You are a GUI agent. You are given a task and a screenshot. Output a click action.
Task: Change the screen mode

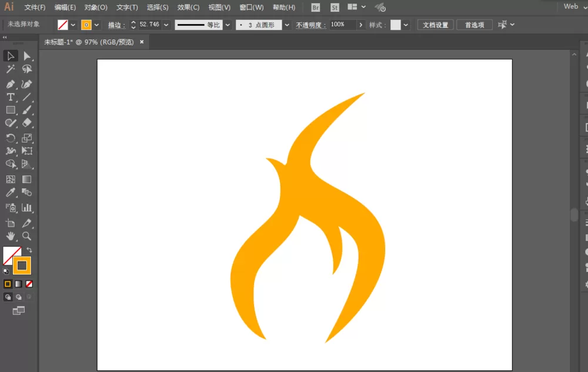(x=18, y=310)
